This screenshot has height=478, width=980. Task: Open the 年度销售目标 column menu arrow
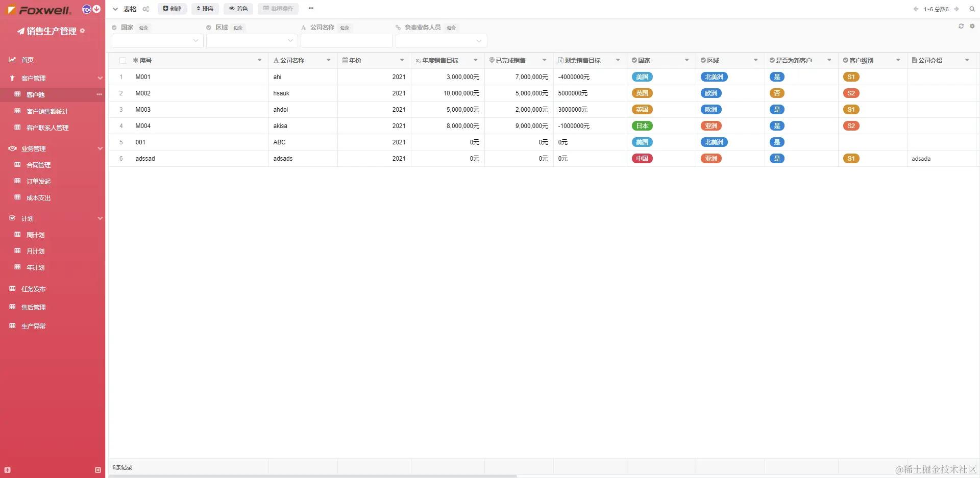click(x=476, y=60)
